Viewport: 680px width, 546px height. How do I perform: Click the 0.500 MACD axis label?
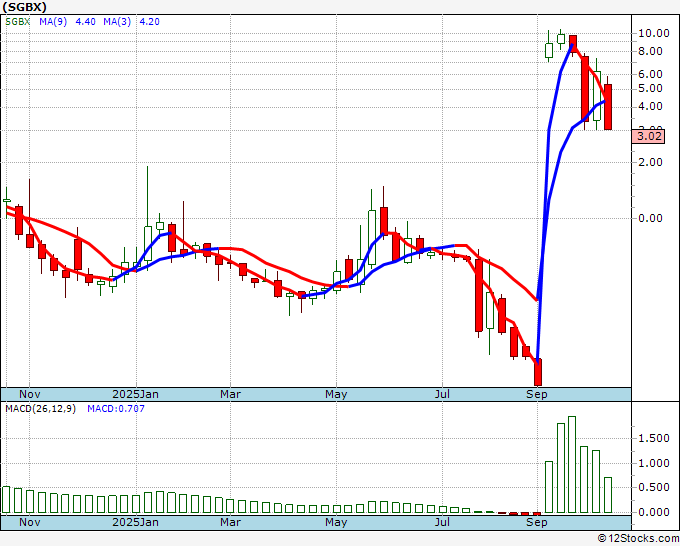(654, 487)
